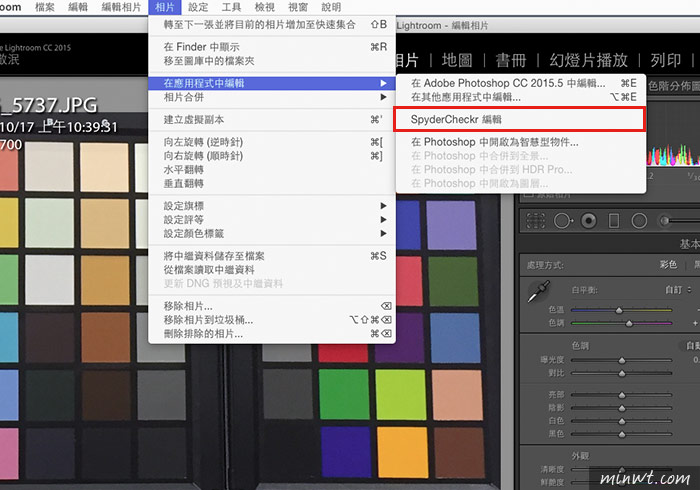Expand the 設定顏色標籤 submenu
This screenshot has width=700, height=490.
(x=272, y=233)
